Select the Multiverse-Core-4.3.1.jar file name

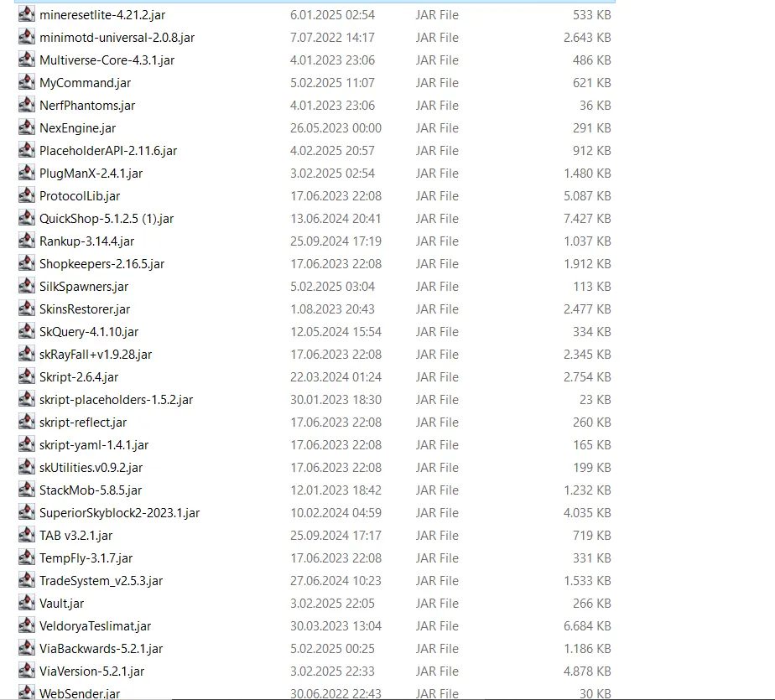(107, 60)
